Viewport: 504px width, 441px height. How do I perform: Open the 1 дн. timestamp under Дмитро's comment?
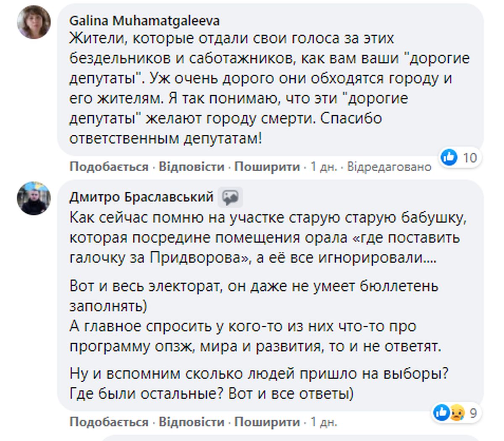pos(323,422)
